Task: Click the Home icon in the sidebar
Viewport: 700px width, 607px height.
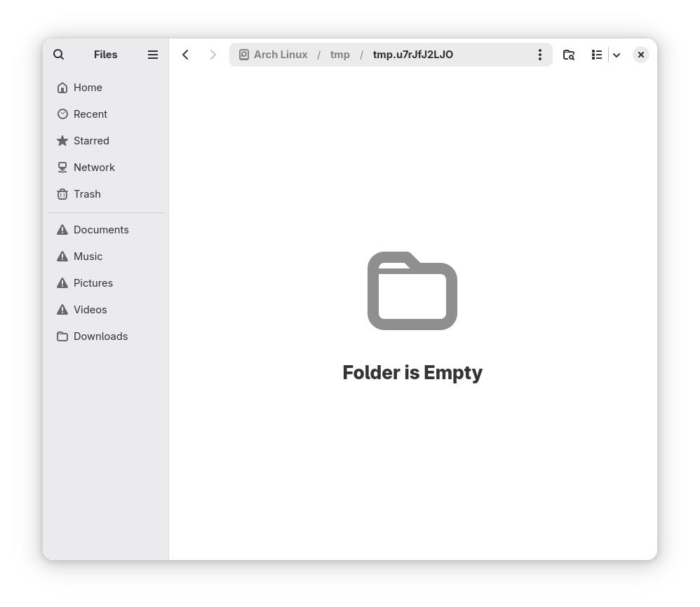Action: coord(62,88)
